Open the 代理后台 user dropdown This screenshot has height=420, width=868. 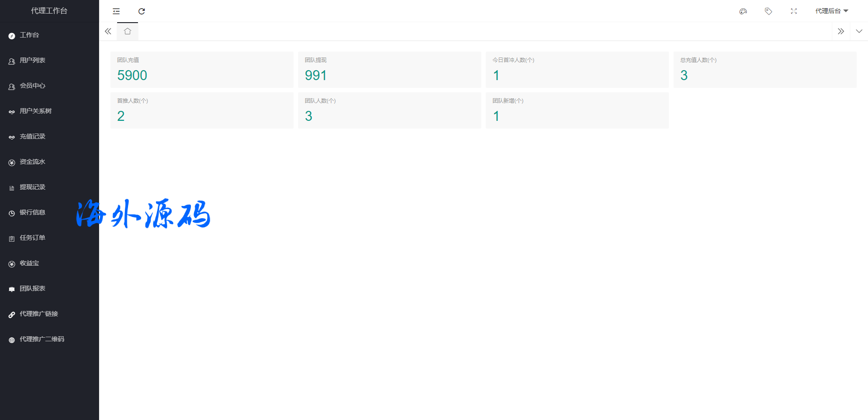click(831, 11)
